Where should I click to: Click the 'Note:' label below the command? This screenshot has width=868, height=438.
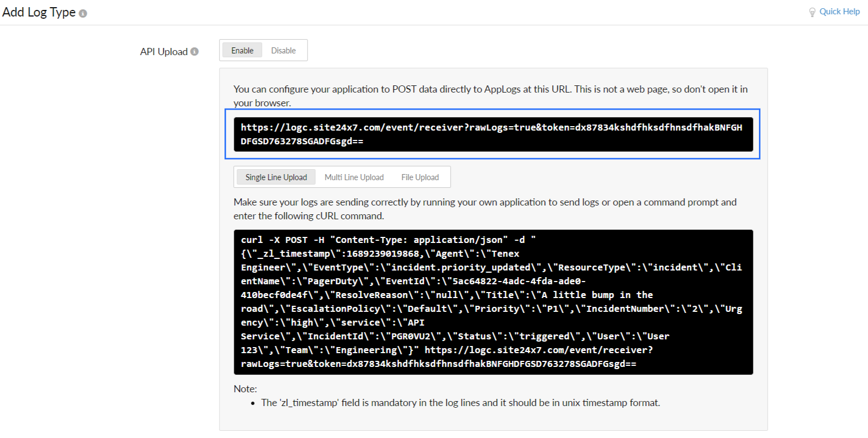click(x=245, y=389)
